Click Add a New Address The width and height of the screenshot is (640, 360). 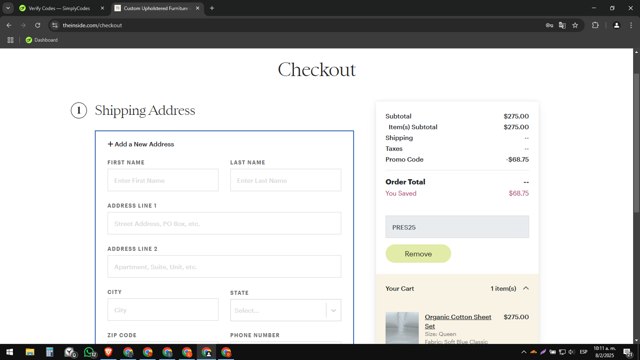(141, 144)
